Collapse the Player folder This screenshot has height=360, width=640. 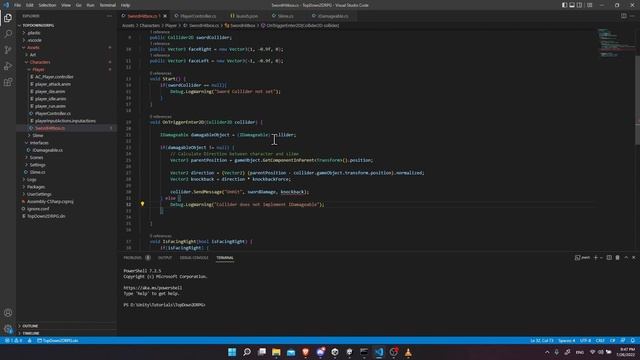[67, 69]
